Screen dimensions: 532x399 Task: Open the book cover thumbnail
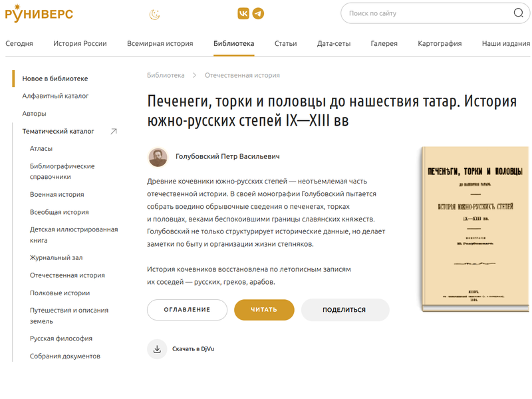tap(475, 229)
